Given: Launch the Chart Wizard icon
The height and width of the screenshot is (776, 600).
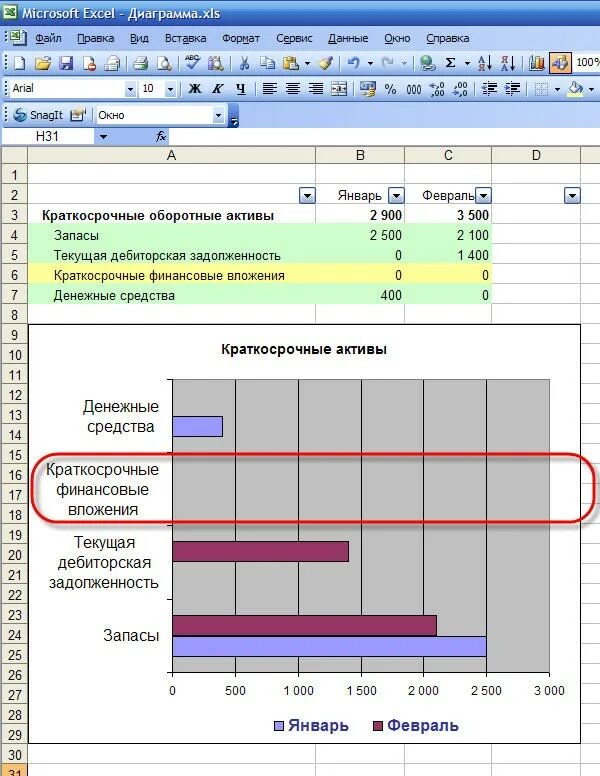Looking at the screenshot, I should (x=537, y=63).
